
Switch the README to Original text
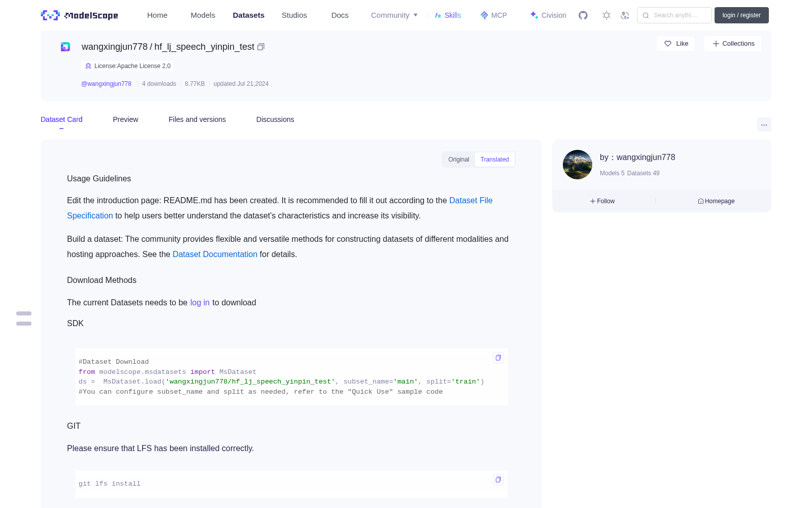(x=459, y=160)
